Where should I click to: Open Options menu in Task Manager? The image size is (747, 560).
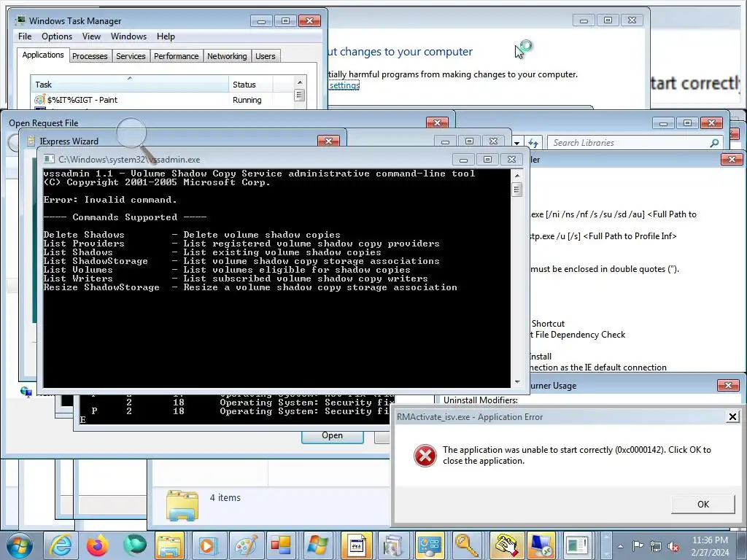pyautogui.click(x=57, y=36)
